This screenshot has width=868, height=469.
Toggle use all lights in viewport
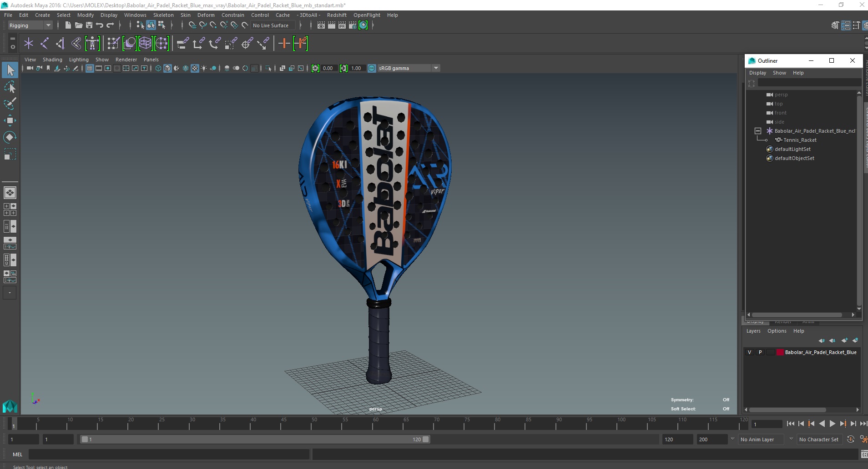coord(204,68)
